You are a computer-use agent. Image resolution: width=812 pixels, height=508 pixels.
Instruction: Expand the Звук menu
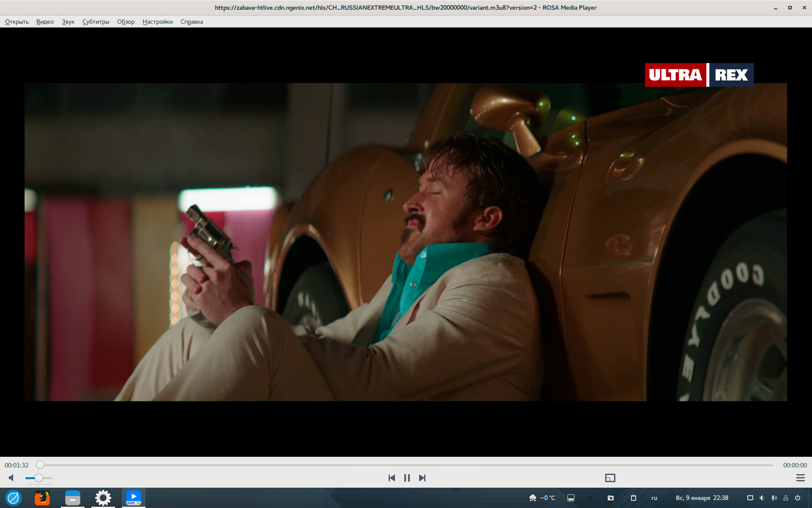pos(68,22)
